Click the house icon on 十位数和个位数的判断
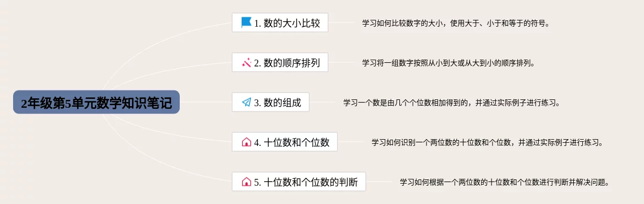The width and height of the screenshot is (644, 204). coord(246,182)
